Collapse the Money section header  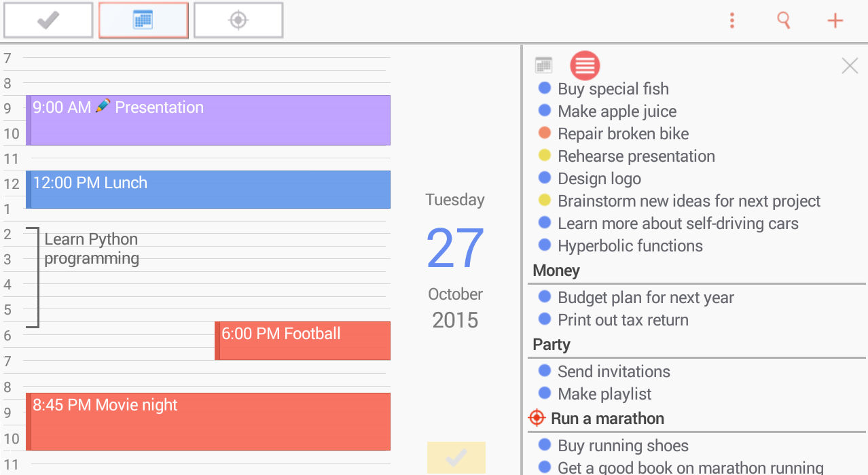pyautogui.click(x=556, y=270)
